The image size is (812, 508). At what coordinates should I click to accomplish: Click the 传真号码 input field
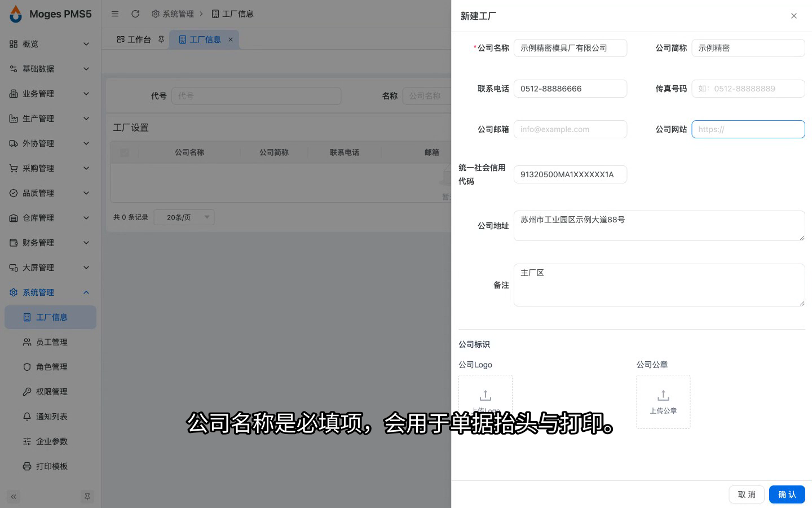point(748,89)
